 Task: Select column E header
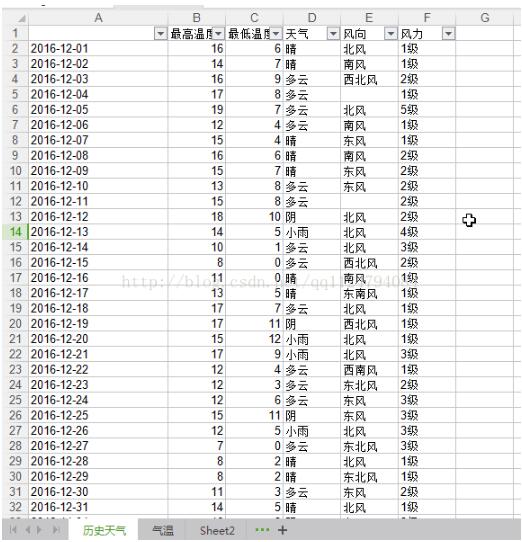[x=369, y=18]
